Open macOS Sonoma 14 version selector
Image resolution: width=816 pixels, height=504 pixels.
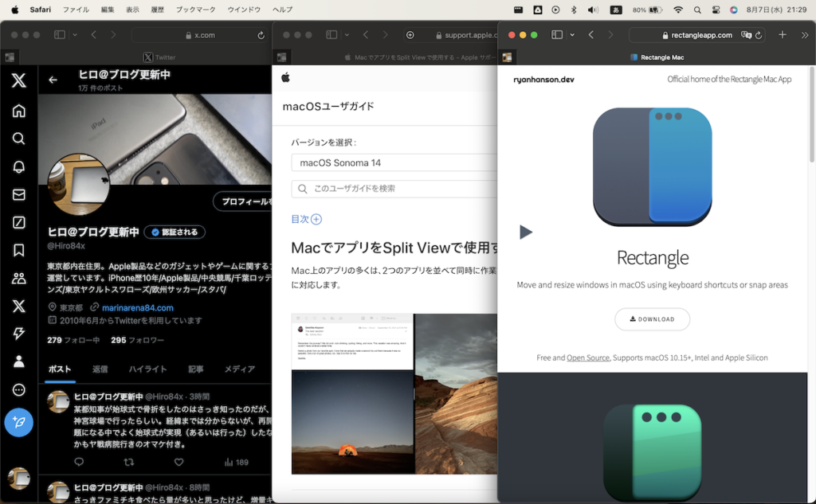(x=394, y=162)
